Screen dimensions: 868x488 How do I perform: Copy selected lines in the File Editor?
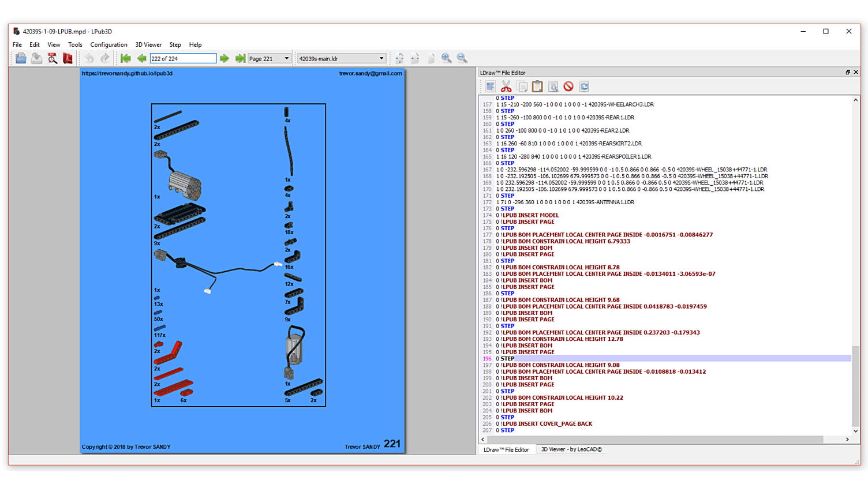click(522, 86)
